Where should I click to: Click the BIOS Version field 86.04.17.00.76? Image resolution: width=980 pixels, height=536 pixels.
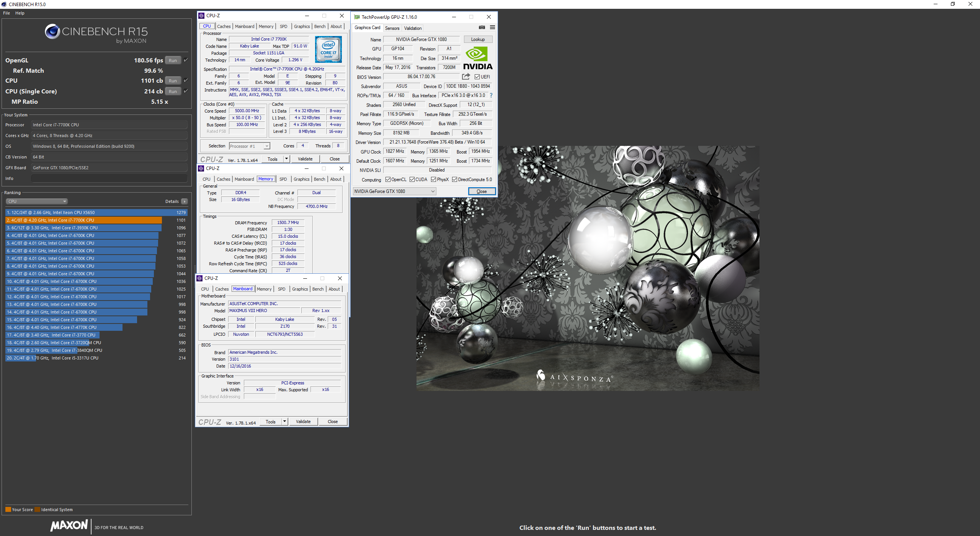tap(421, 77)
